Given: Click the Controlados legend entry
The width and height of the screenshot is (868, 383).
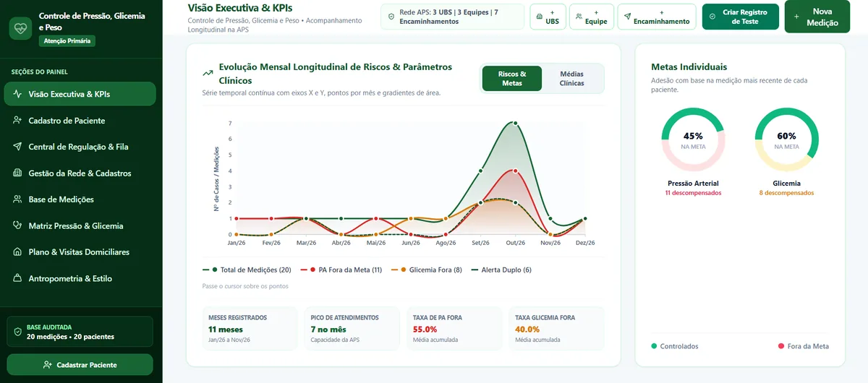Looking at the screenshot, I should click(675, 346).
